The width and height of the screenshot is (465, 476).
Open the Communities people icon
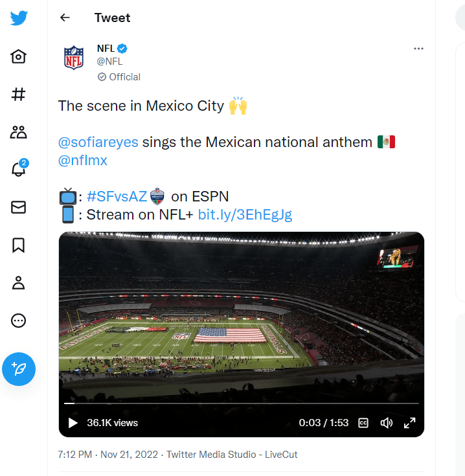click(19, 132)
